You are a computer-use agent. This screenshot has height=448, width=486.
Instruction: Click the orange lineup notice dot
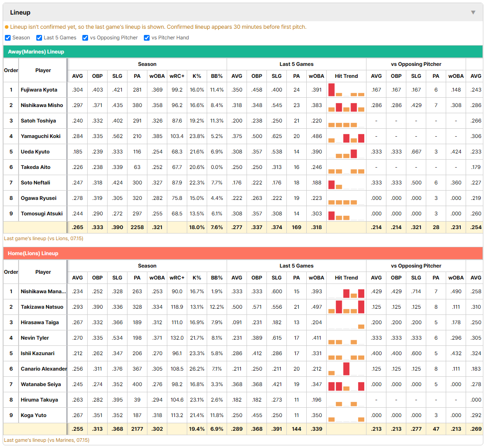point(7,27)
